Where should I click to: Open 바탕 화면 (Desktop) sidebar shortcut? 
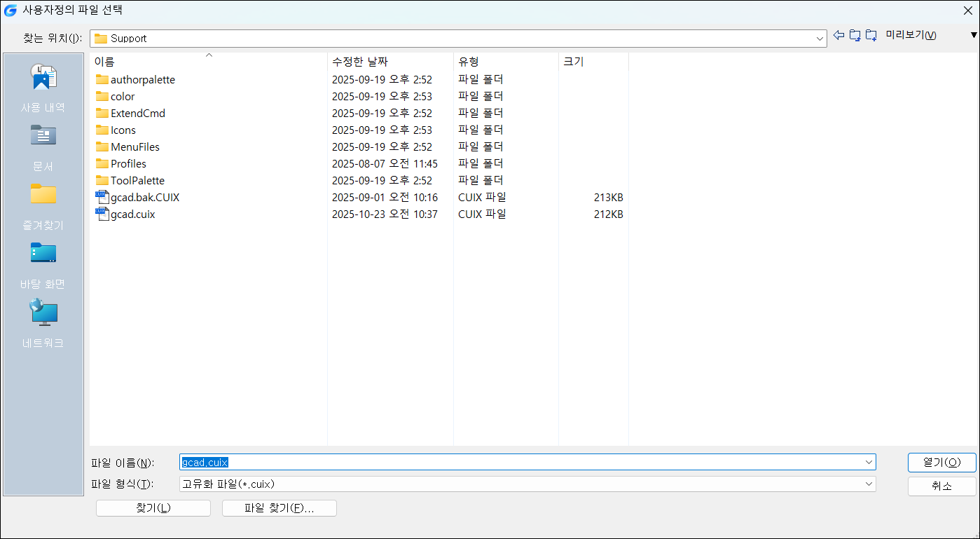pyautogui.click(x=43, y=264)
